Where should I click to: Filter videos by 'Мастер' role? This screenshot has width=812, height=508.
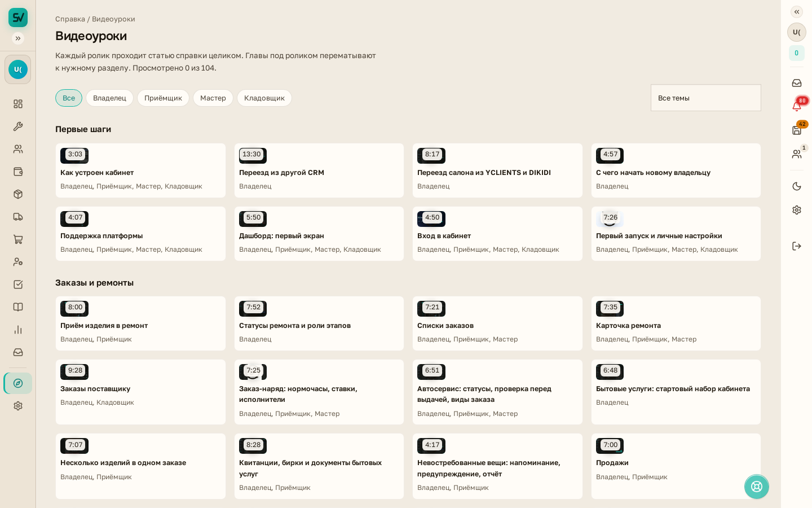pyautogui.click(x=213, y=98)
